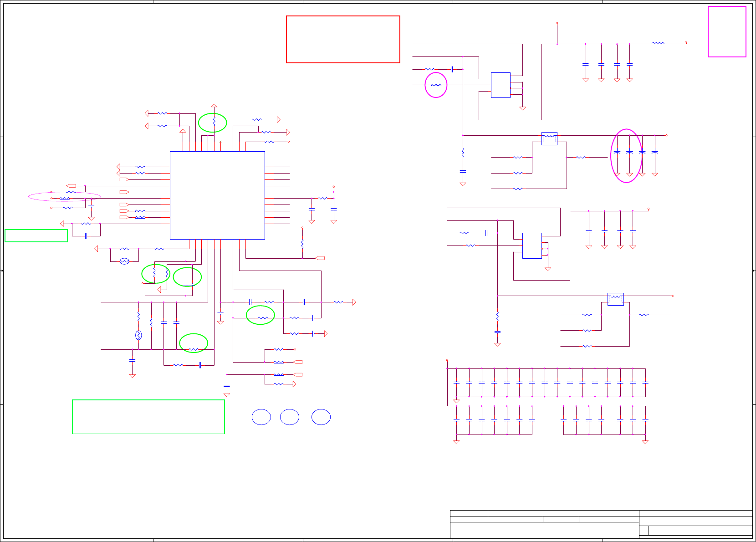Select the lower small blue IC rectangle
756x542 pixels.
tap(532, 245)
